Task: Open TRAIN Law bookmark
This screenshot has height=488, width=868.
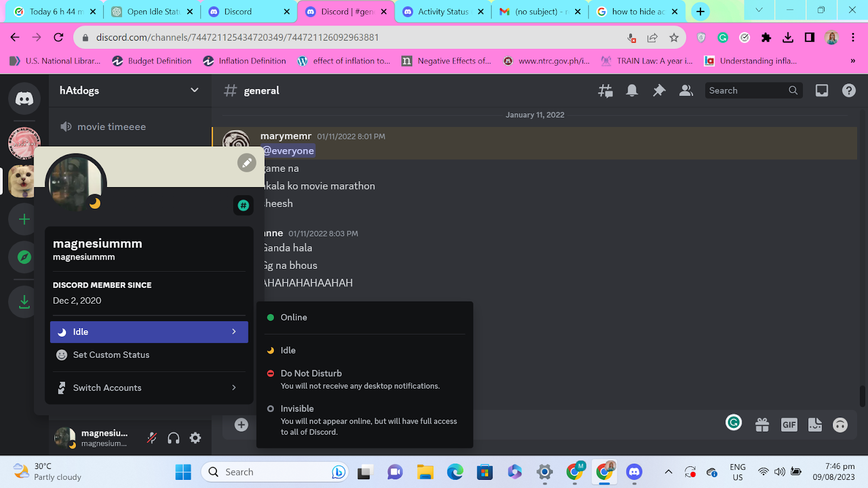Action: click(647, 61)
